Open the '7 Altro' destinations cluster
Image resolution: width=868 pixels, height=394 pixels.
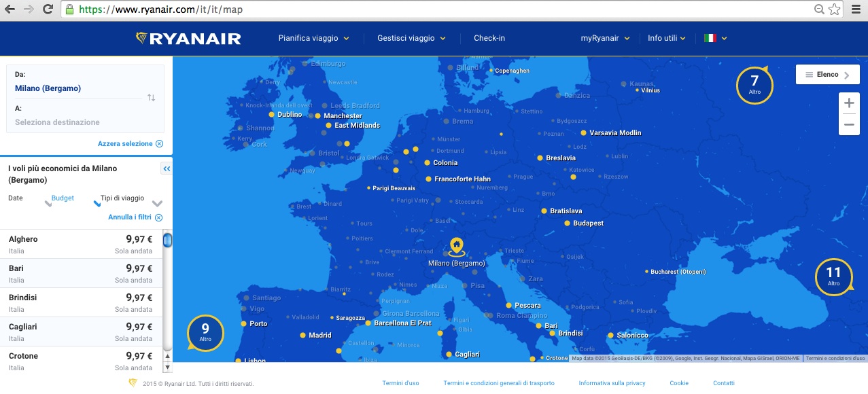click(754, 84)
